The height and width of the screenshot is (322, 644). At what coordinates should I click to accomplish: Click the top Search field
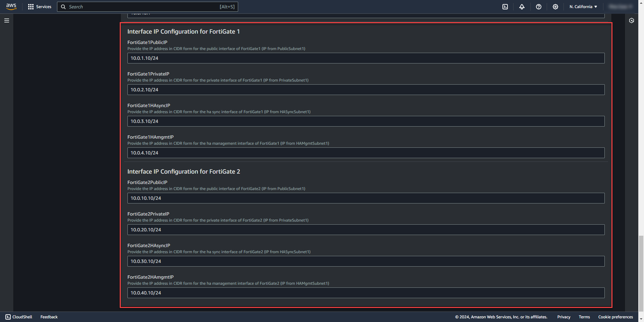[x=148, y=7]
